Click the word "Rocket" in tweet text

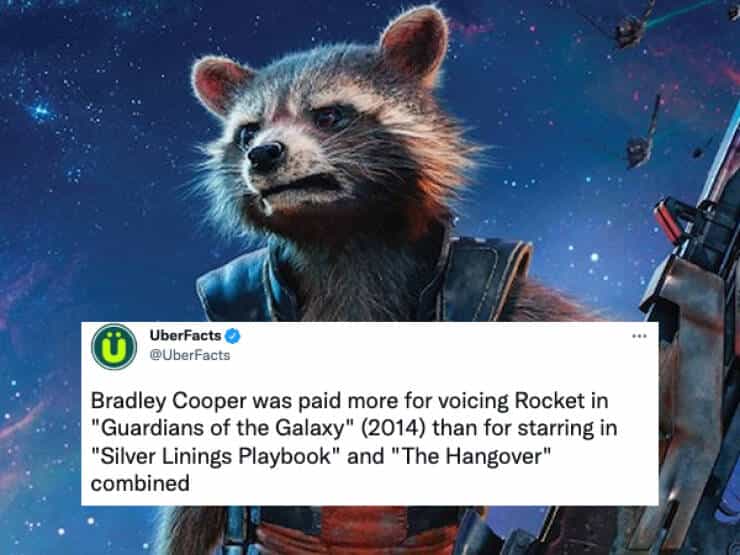(x=550, y=401)
